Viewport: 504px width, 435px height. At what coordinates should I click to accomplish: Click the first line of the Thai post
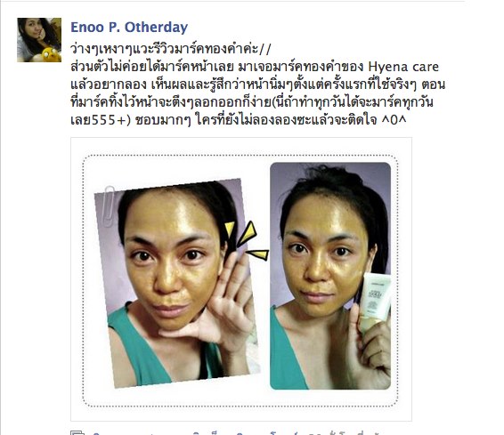[x=171, y=49]
